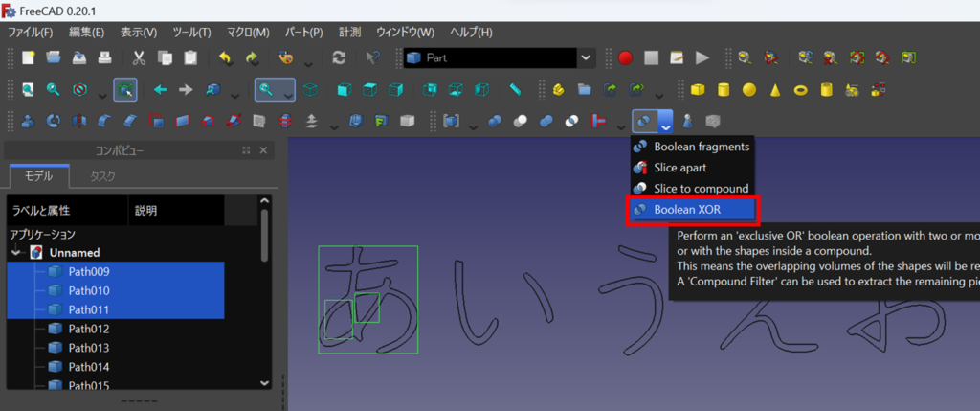The image size is (980, 411).
Task: Create a yellow Sphere primitive
Action: pos(748,89)
